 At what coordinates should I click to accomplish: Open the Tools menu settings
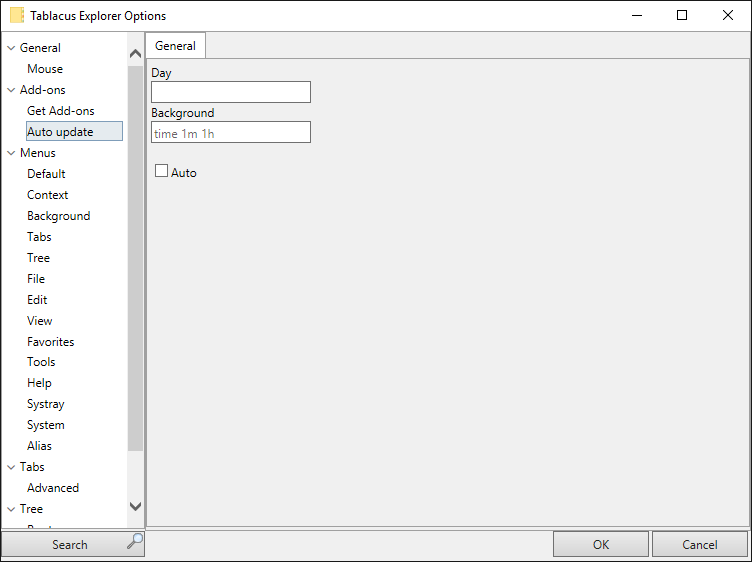tap(41, 362)
